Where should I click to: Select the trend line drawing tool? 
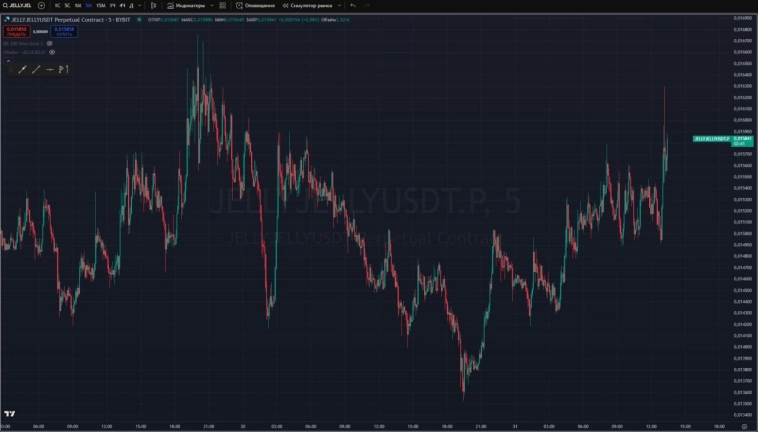pyautogui.click(x=22, y=70)
